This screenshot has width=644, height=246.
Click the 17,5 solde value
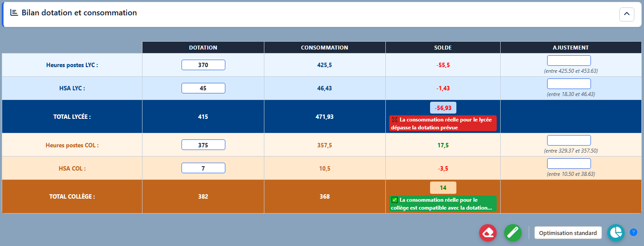[x=443, y=145]
